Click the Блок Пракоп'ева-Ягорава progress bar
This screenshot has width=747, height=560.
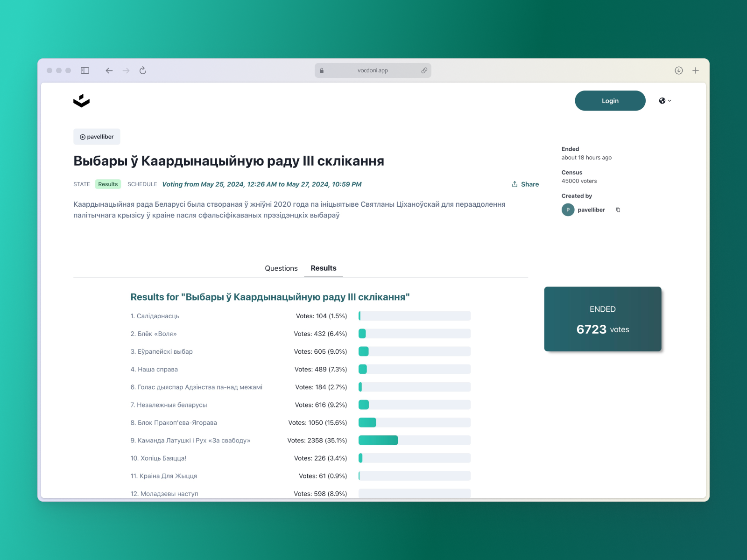click(x=414, y=422)
